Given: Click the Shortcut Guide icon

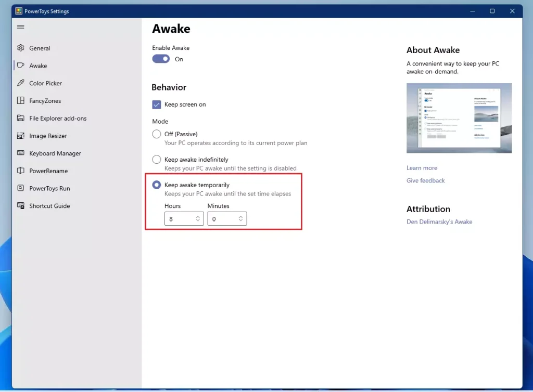Looking at the screenshot, I should [x=21, y=206].
